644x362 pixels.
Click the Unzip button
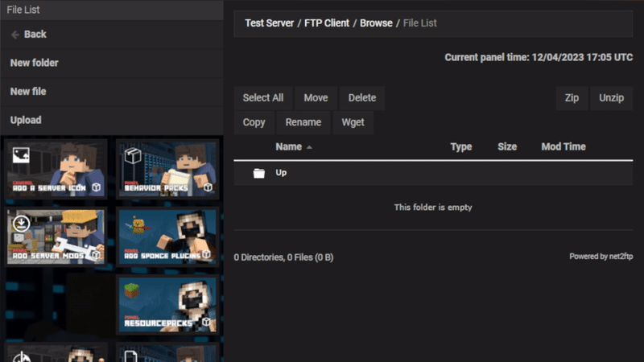click(611, 98)
